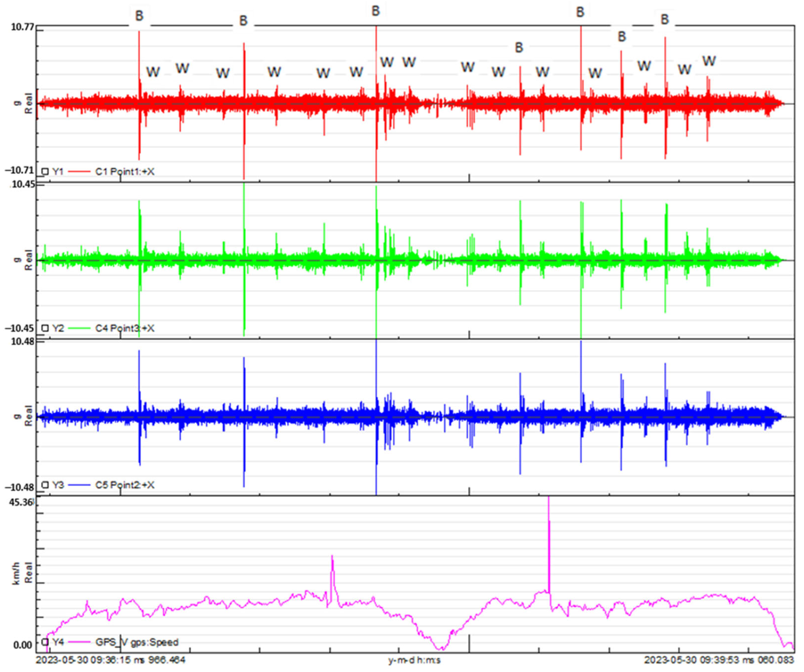
Task: Click the 0.00 speed axis minimum value
Action: 23,645
